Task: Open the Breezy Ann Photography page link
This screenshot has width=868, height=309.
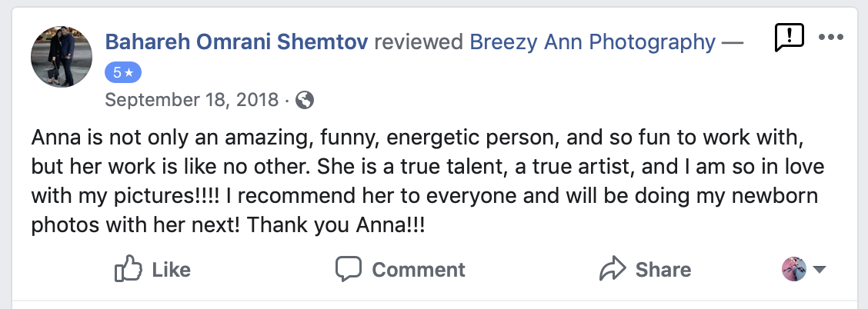Action: pos(593,42)
